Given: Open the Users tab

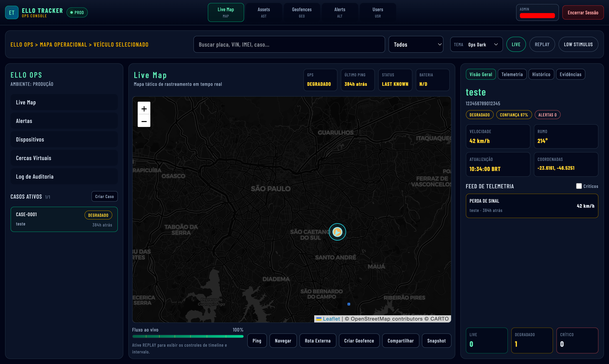Looking at the screenshot, I should pyautogui.click(x=378, y=12).
